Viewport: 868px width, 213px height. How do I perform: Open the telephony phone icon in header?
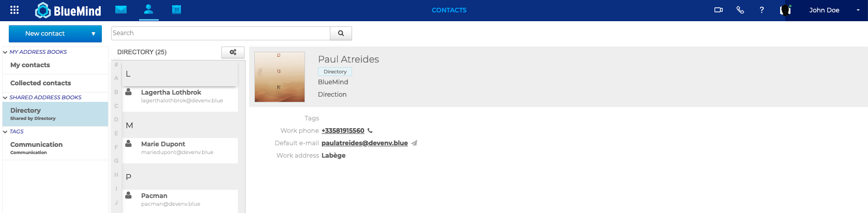(x=740, y=10)
